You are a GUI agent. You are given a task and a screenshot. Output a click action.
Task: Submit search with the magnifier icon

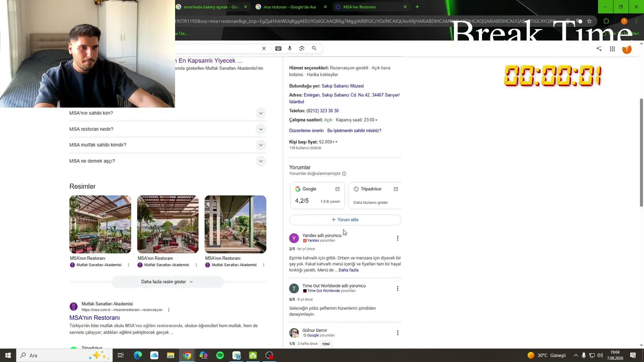click(314, 48)
